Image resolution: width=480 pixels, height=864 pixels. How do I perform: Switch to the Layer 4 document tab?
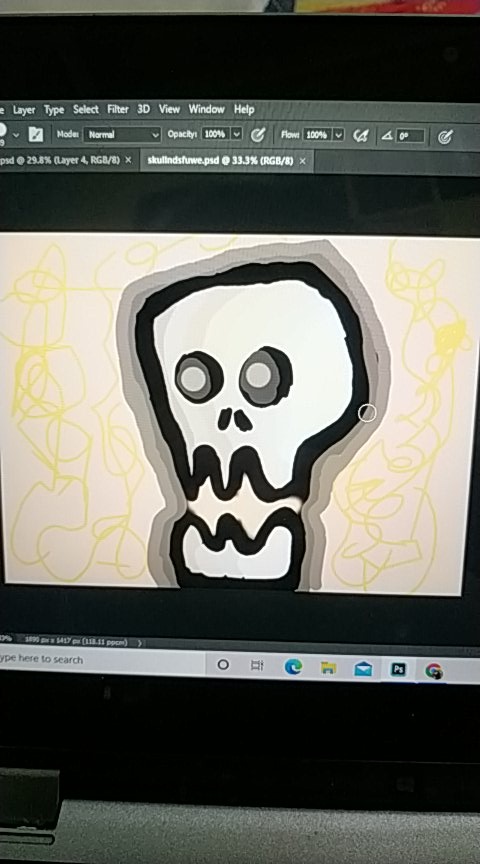61,160
